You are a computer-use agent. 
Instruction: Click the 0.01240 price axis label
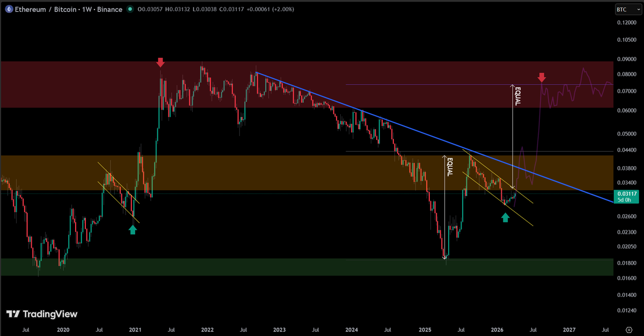(627, 311)
